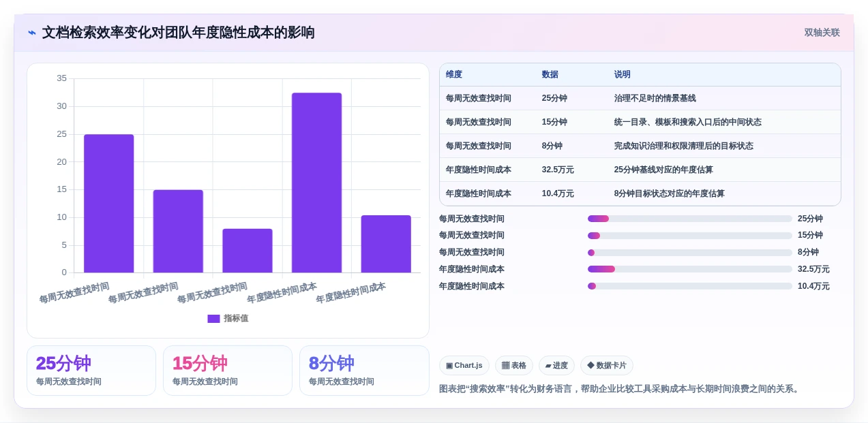Click the 8-value bar in chart
The image size is (868, 423).
click(x=248, y=251)
